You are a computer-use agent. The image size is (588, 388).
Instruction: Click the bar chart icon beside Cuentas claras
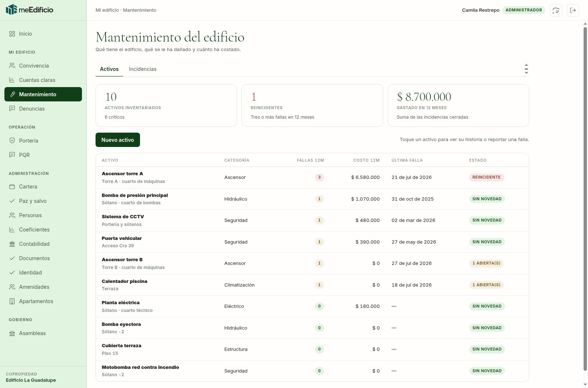pyautogui.click(x=12, y=80)
